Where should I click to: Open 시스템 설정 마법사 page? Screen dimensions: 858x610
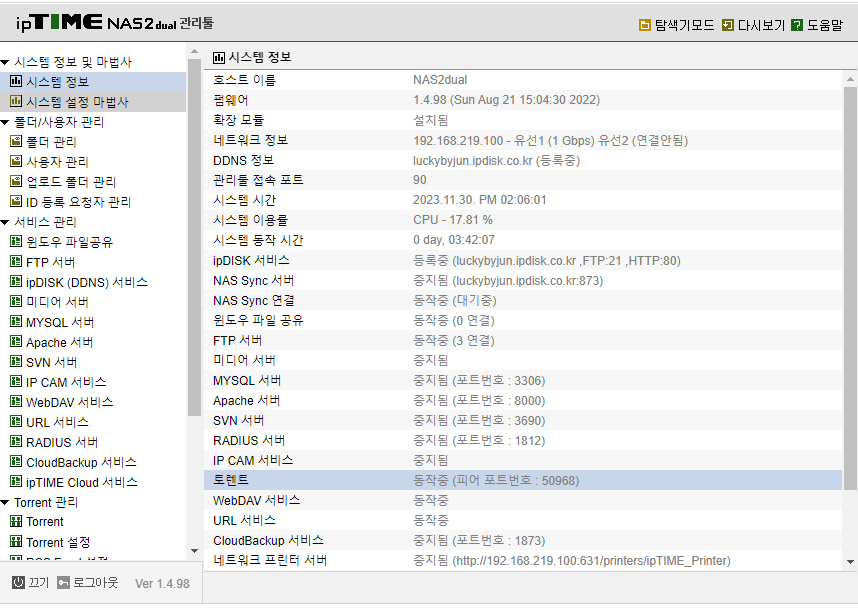[x=77, y=102]
